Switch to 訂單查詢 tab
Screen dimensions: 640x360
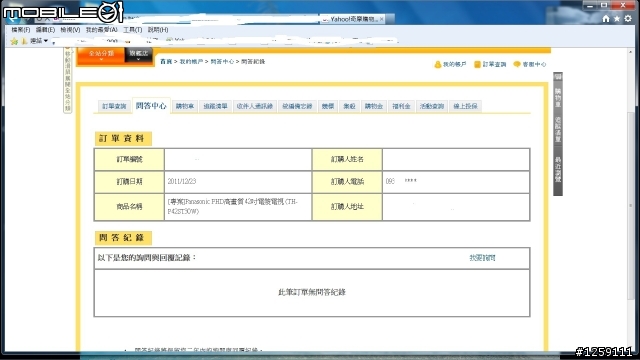[x=114, y=106]
